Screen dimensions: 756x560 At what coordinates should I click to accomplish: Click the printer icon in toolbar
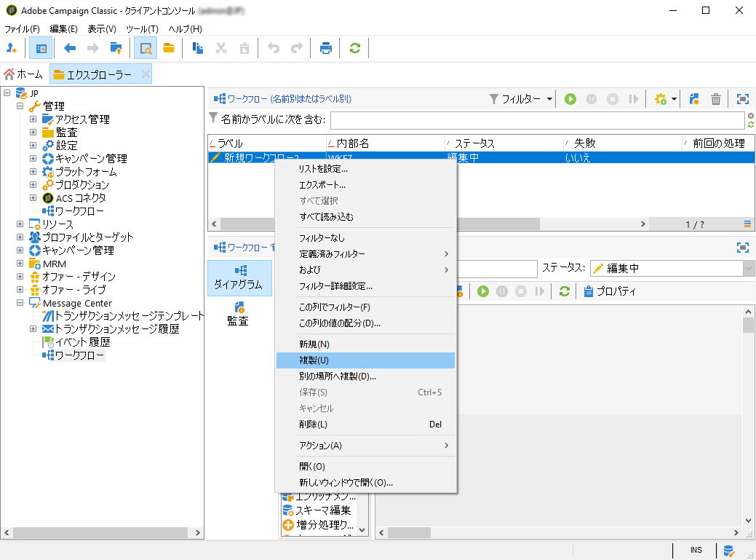pos(326,48)
